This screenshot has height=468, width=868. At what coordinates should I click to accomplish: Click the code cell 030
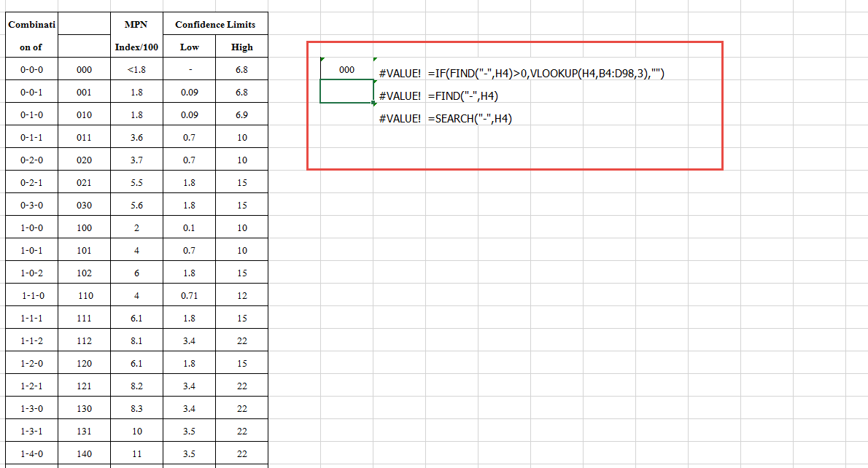click(84, 206)
